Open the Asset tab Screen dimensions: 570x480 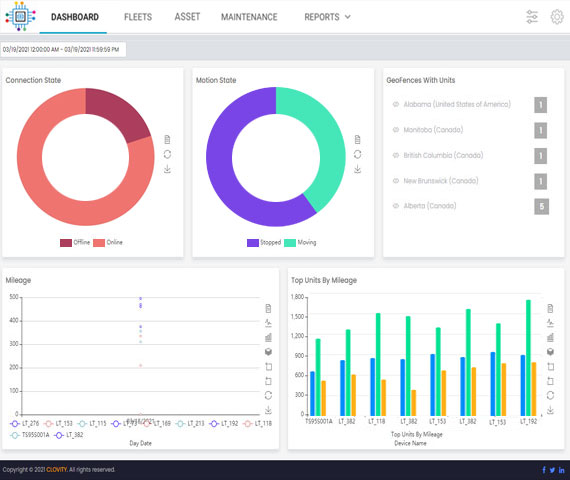click(187, 17)
